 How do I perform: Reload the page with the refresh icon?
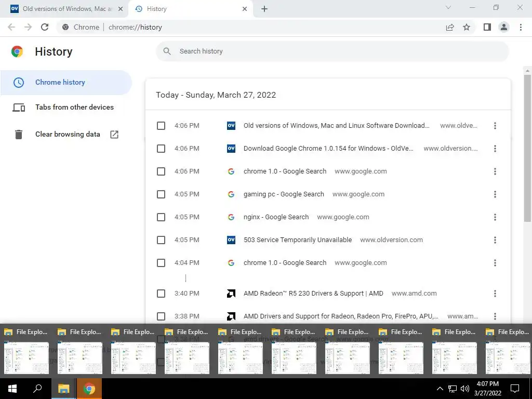[45, 27]
